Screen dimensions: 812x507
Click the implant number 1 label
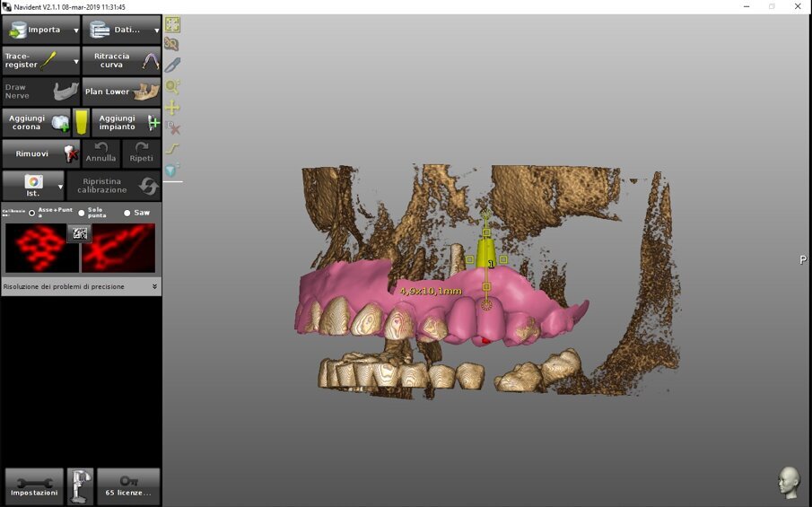[x=491, y=264]
